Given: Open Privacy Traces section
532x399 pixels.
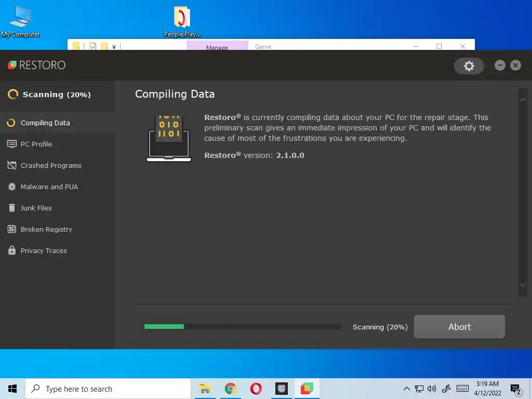Looking at the screenshot, I should coord(57,250).
